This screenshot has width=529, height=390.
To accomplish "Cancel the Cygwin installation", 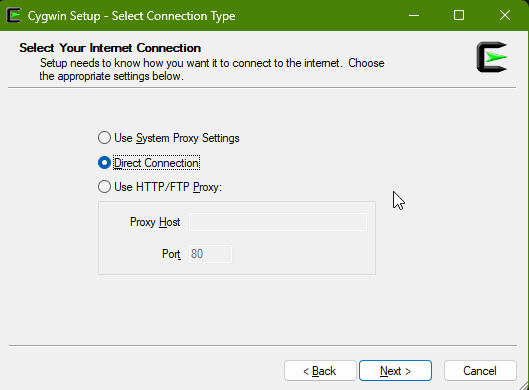I will tap(480, 371).
